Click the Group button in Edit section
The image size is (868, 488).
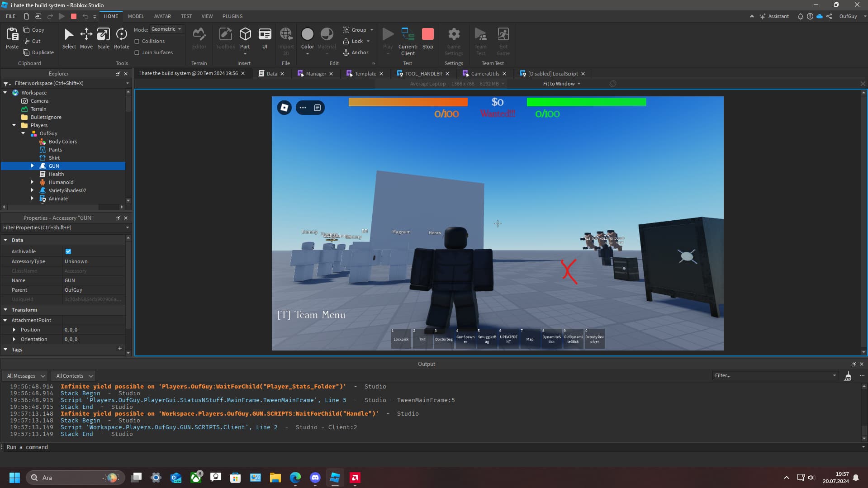(x=355, y=29)
